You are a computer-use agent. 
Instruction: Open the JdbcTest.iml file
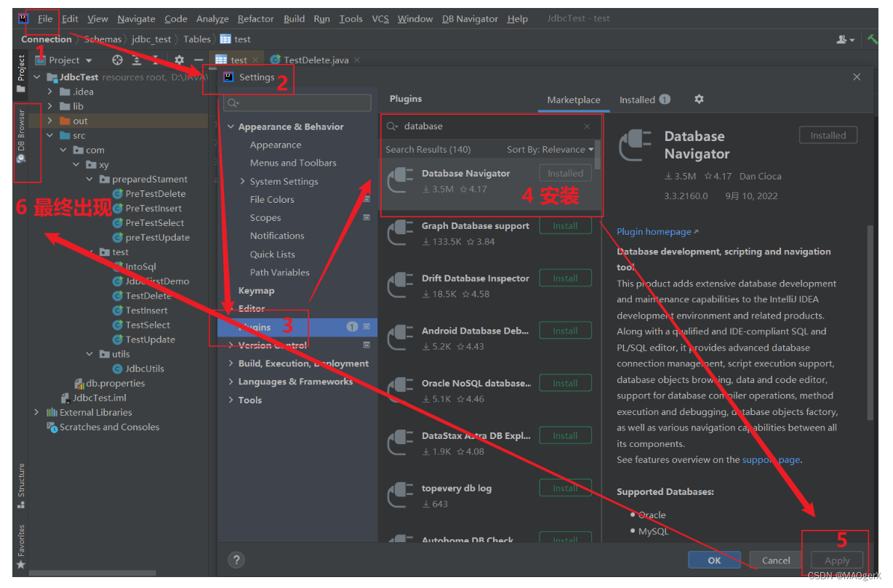tap(99, 398)
